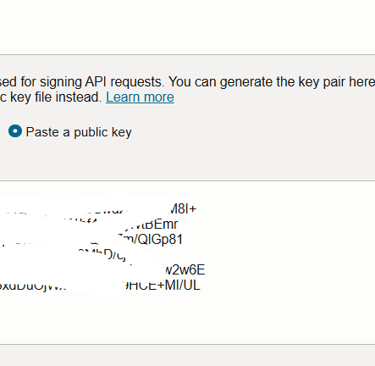This screenshot has height=366, width=375.
Task: Place cursor after "HCE+MI/UL" in key text
Action: (201, 285)
